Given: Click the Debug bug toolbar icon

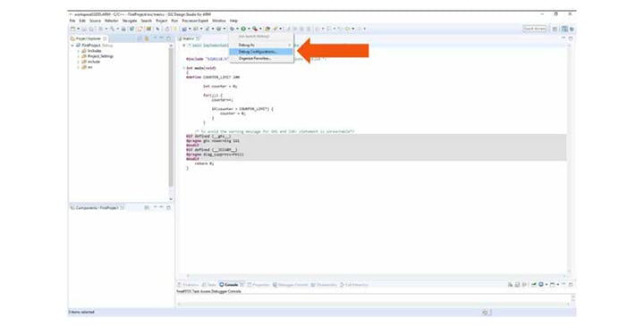Looking at the screenshot, I should 232,29.
